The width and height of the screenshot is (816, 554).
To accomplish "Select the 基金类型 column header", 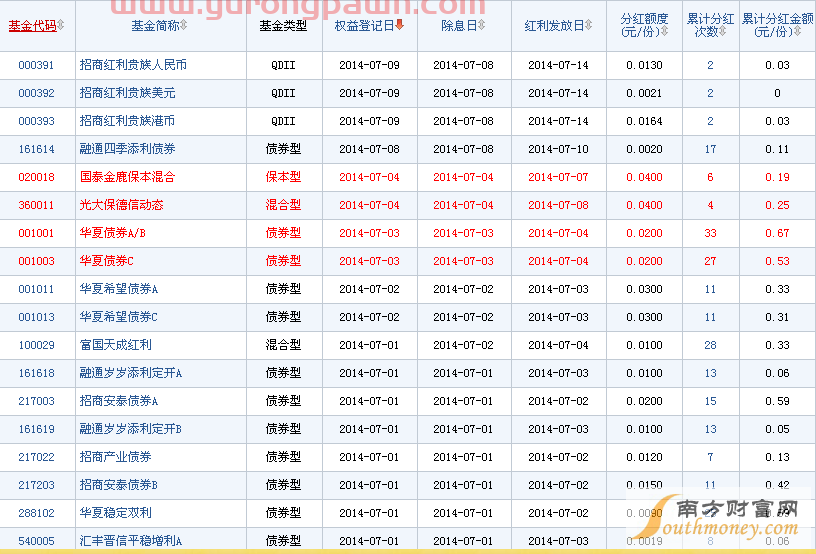I will click(284, 25).
